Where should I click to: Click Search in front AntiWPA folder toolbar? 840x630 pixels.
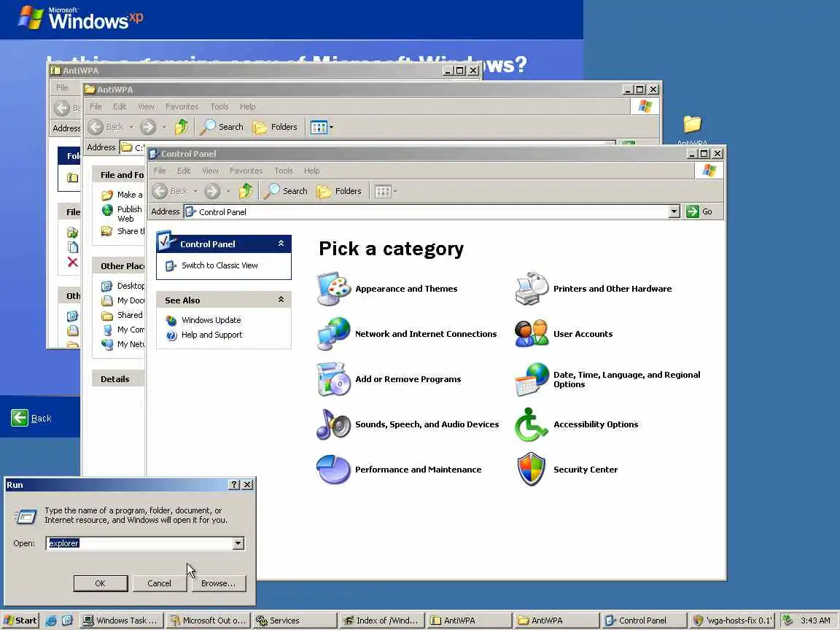222,127
